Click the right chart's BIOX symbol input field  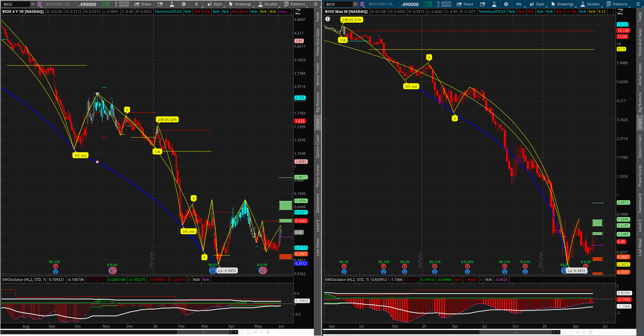338,4
